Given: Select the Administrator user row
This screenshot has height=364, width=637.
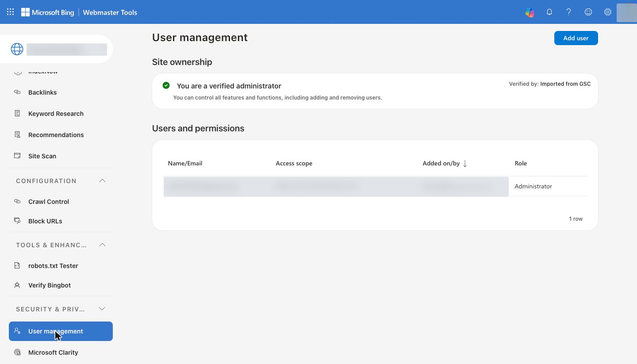Looking at the screenshot, I should click(376, 186).
